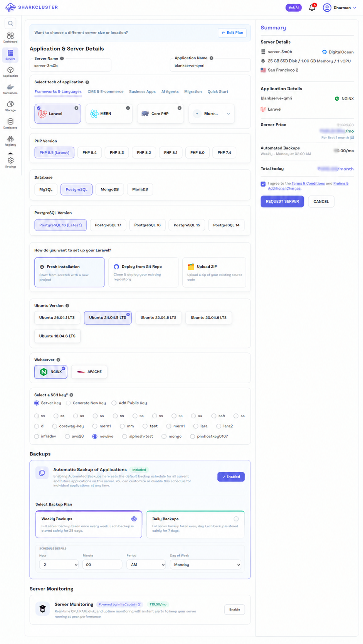This screenshot has width=363, height=644.
Task: Switch to CMS & E-commerce tab
Action: point(106,92)
